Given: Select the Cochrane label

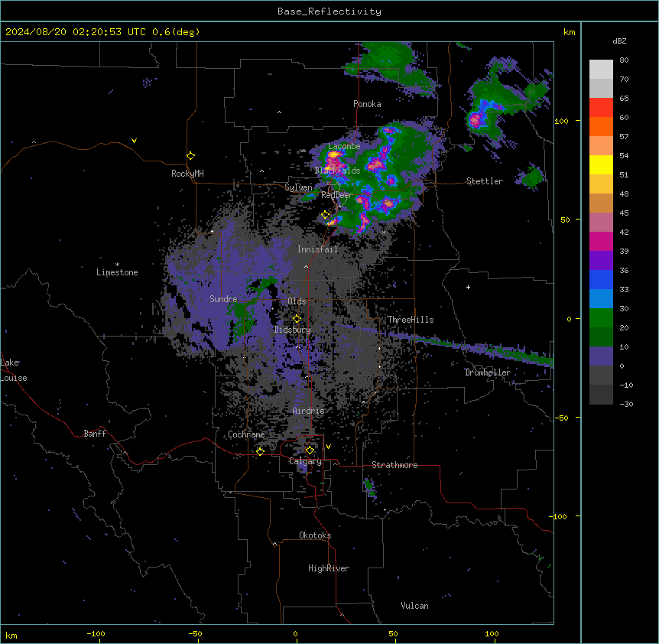Looking at the screenshot, I should [x=246, y=434].
